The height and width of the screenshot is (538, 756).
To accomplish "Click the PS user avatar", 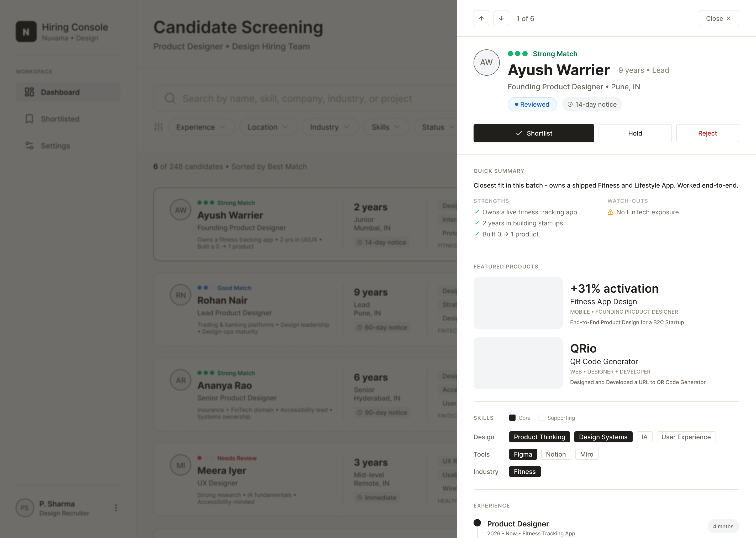I will [x=25, y=508].
